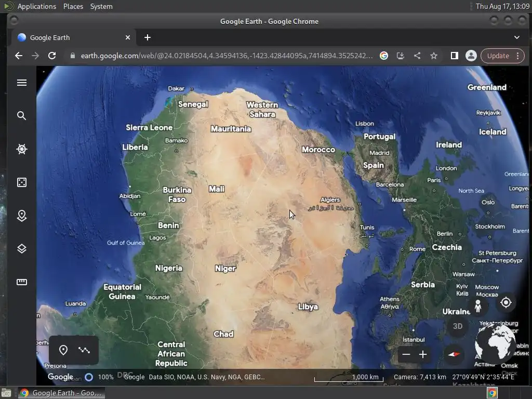Screen dimensions: 532x399
Task: Click the Google logo in status bar
Action: coord(60,377)
